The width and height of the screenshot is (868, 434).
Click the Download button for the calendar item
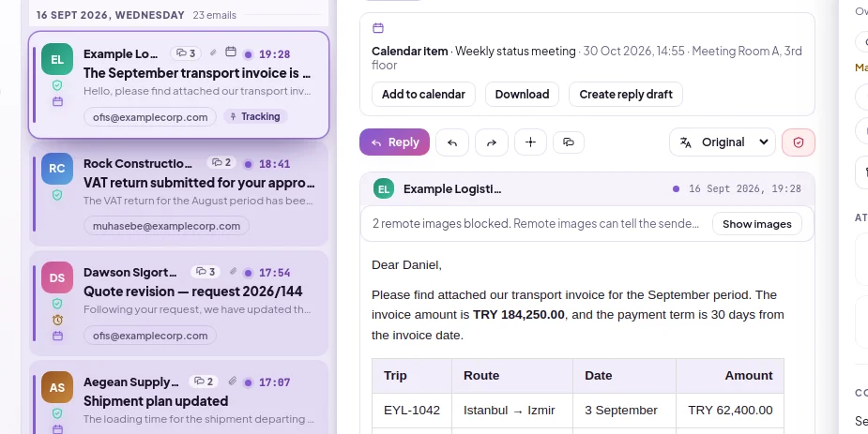522,95
